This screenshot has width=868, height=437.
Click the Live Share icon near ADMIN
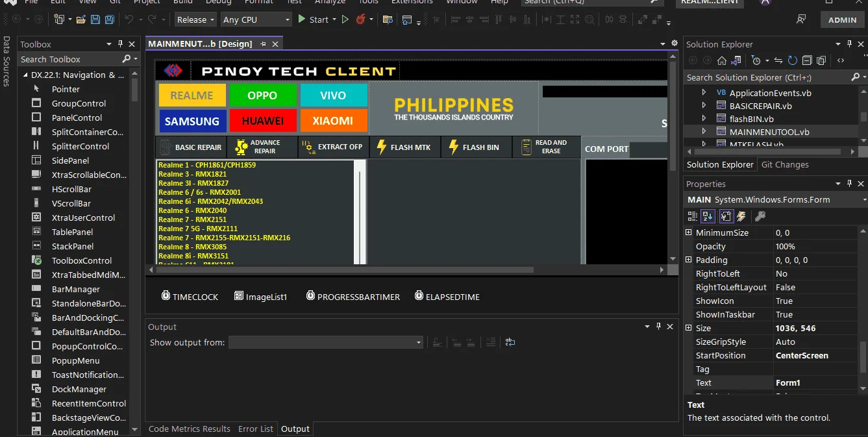click(801, 19)
